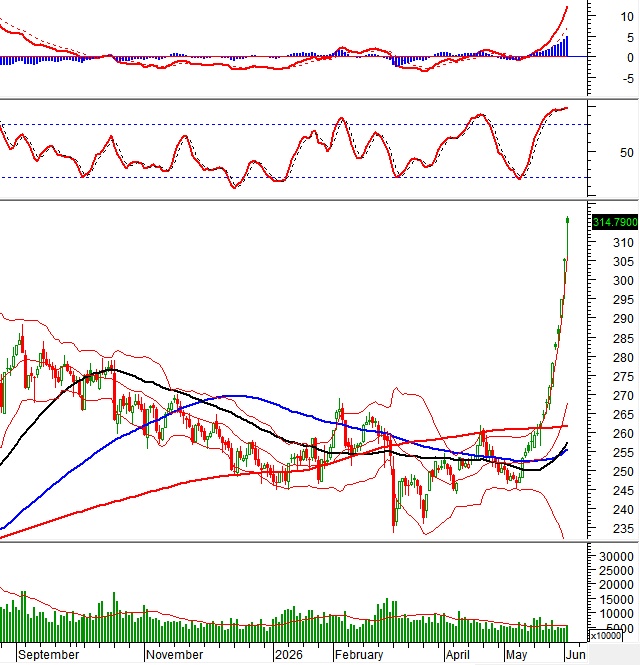Click the 2026 year marker

[289, 654]
